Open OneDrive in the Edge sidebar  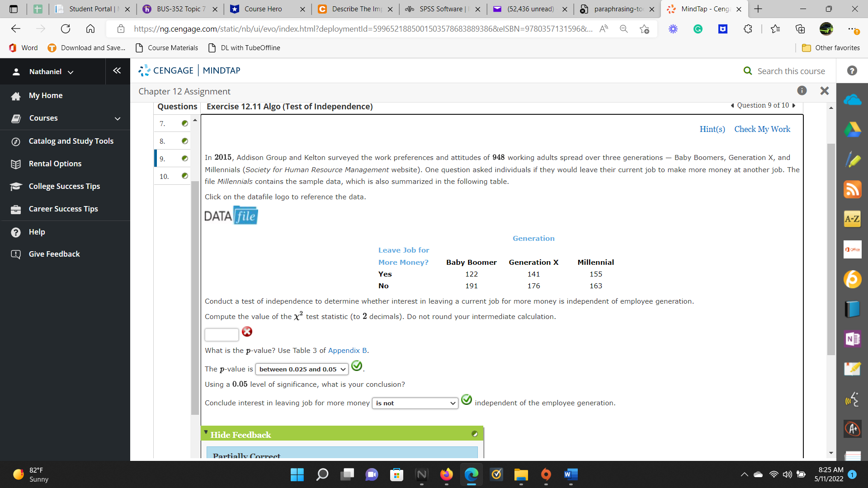click(853, 99)
